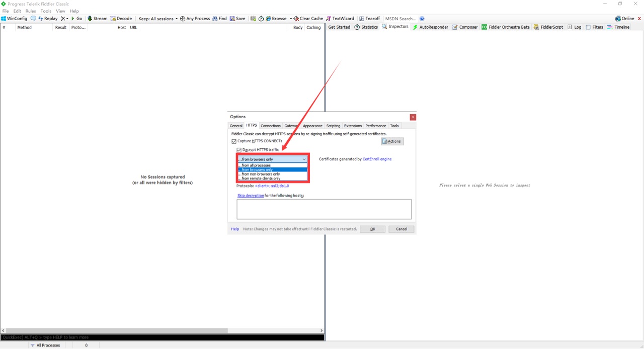Switch to the Filters tab
The height and width of the screenshot is (349, 644).
pyautogui.click(x=594, y=27)
